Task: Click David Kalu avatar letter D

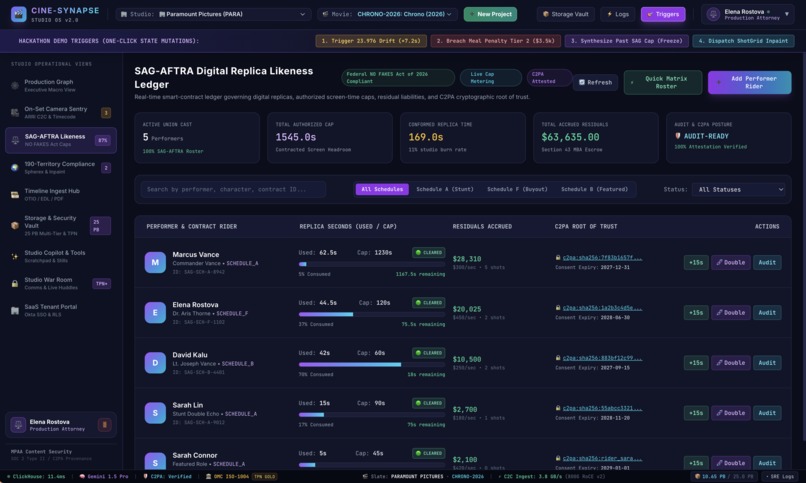Action: coord(155,363)
